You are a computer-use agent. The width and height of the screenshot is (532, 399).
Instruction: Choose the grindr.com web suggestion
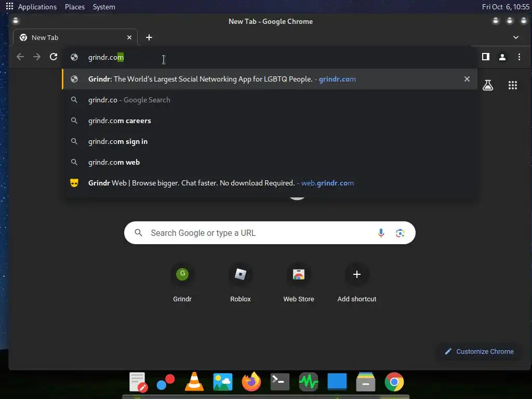(270, 162)
